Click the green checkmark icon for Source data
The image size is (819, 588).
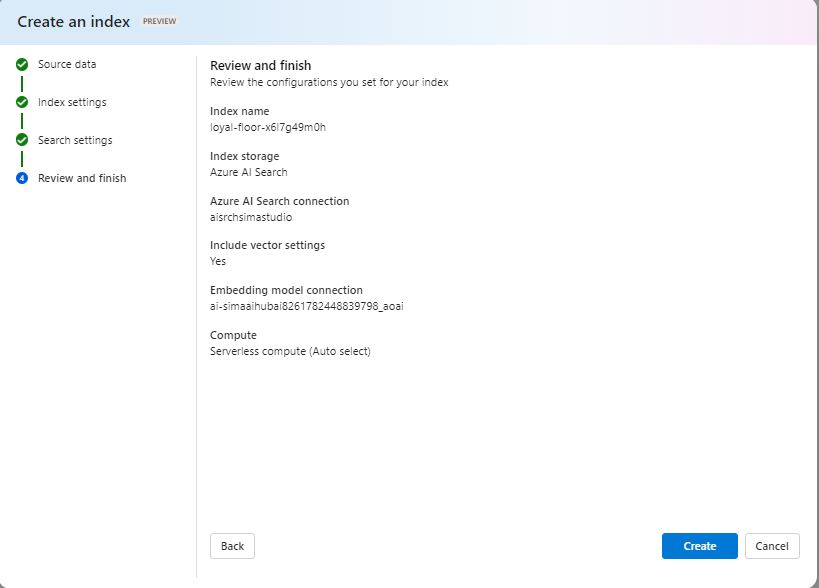tap(22, 64)
